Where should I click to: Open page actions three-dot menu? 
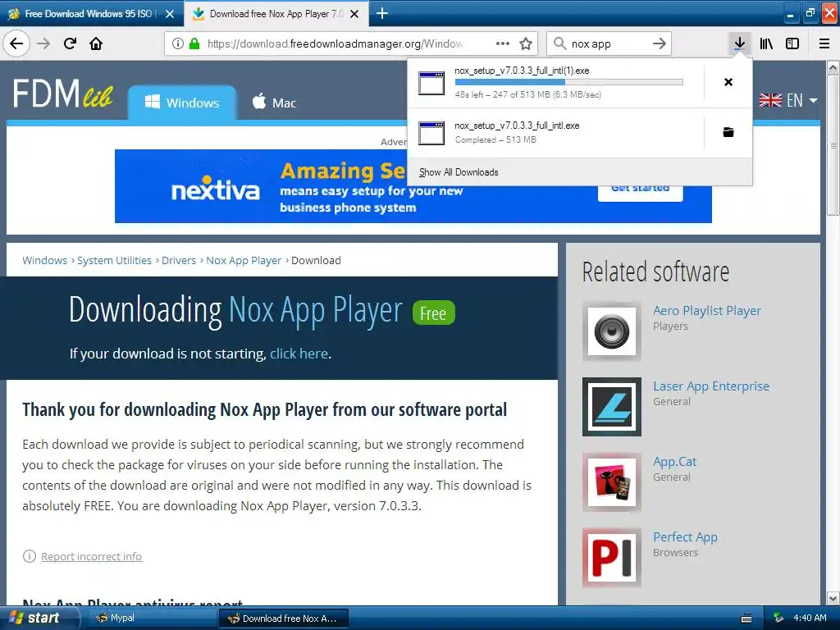point(503,43)
